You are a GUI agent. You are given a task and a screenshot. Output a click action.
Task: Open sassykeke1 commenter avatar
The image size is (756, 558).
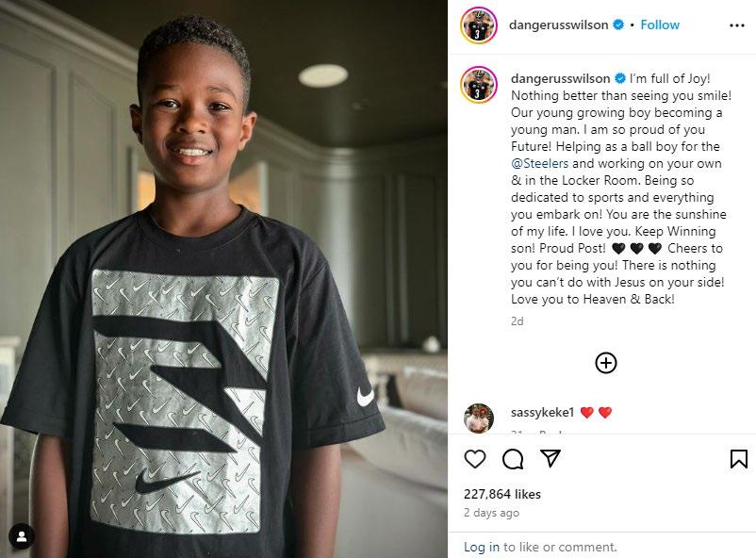point(478,418)
